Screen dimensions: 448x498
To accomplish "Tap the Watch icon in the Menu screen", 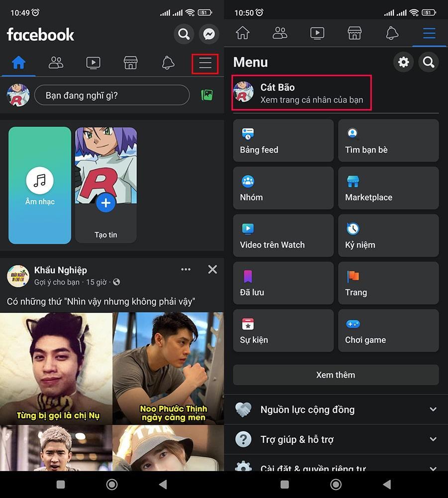I will tap(317, 33).
